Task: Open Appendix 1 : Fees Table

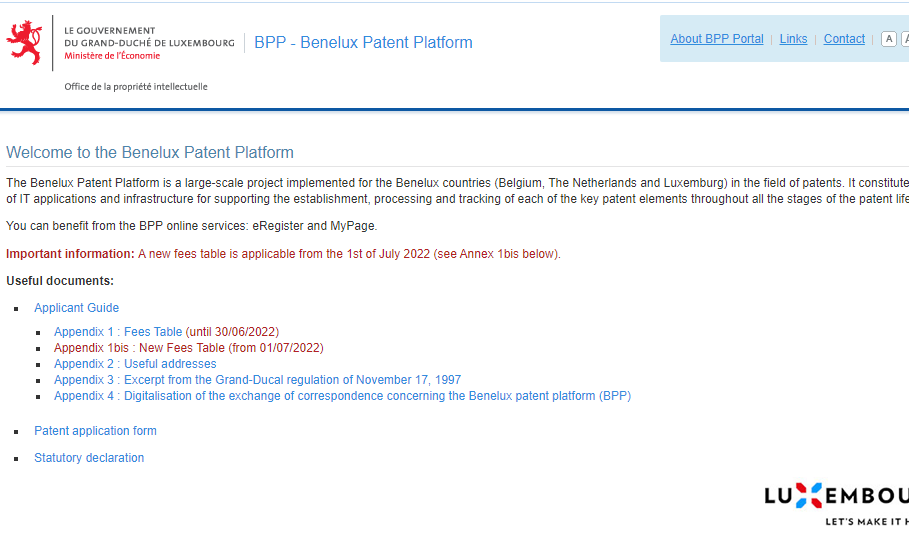Action: [118, 332]
